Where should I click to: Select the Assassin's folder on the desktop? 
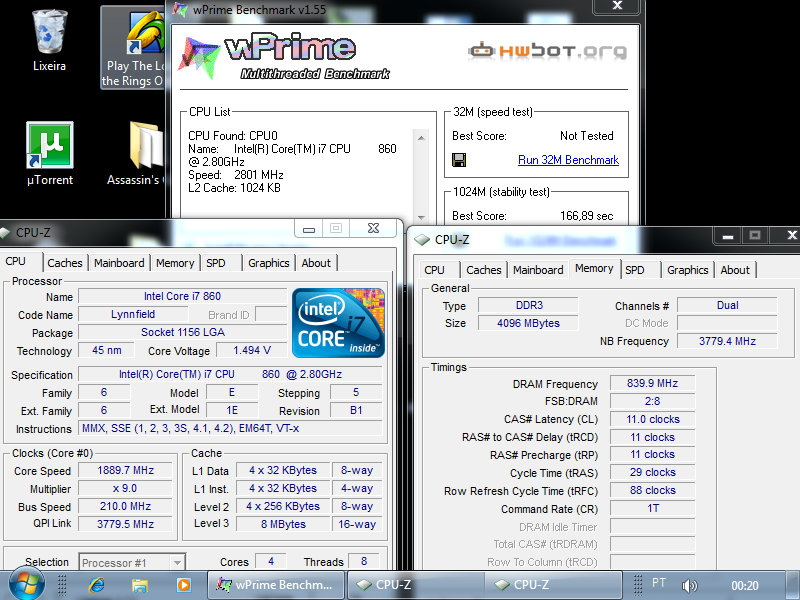click(136, 153)
